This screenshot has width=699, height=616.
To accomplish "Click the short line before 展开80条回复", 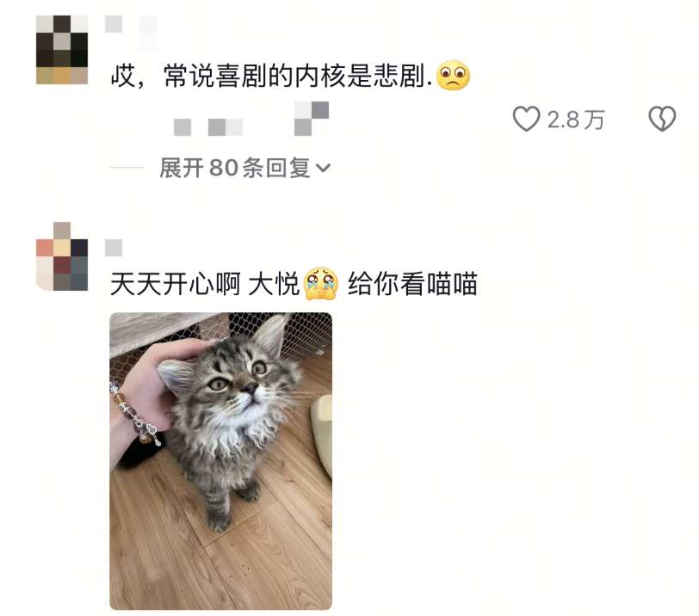I will tap(127, 168).
